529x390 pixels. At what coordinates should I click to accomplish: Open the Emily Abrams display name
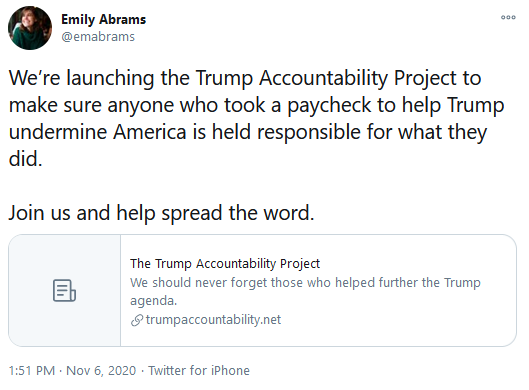coord(104,20)
